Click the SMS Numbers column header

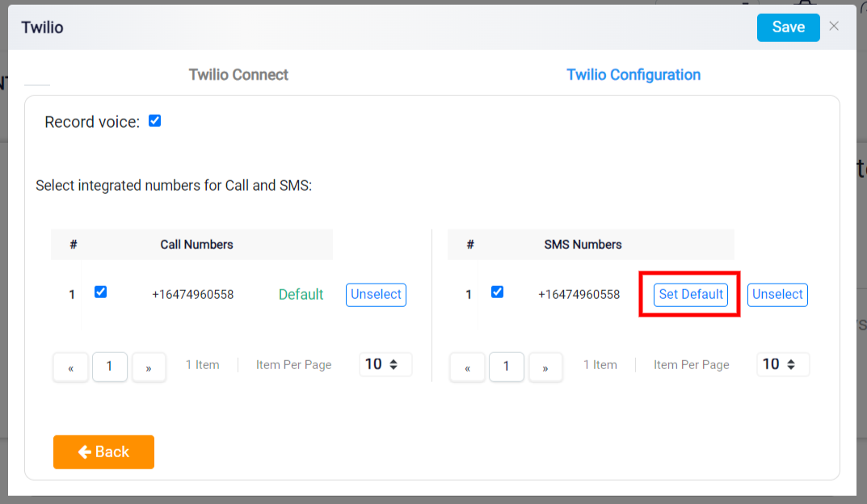583,244
